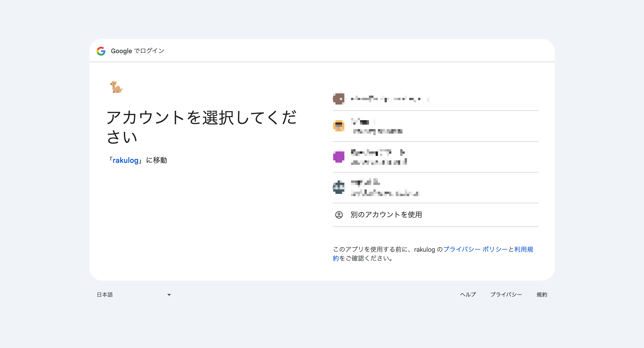Select the dark globe avatar account
Screen dimensions: 644x348
tap(339, 188)
